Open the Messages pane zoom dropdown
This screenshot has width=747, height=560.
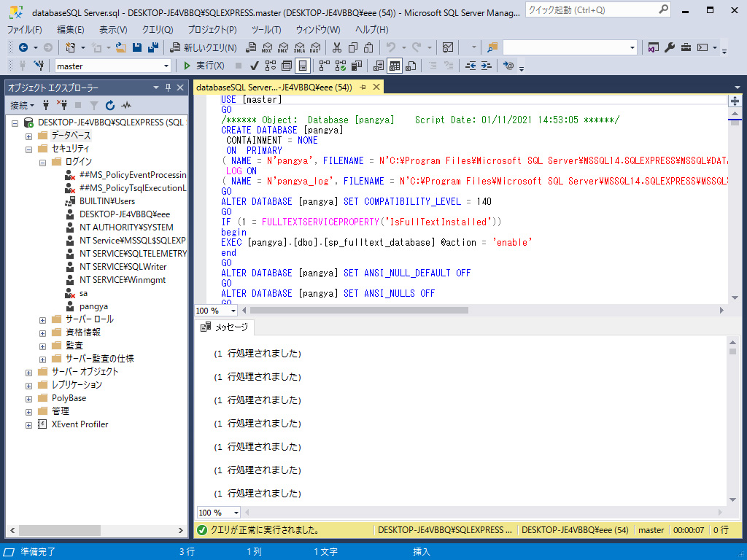(236, 513)
